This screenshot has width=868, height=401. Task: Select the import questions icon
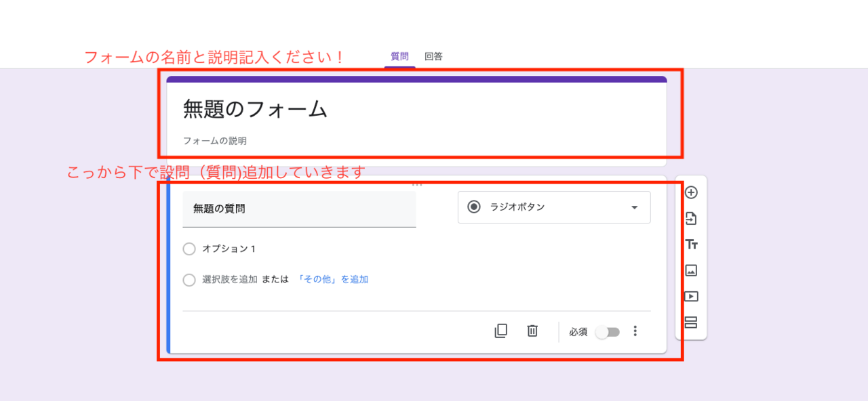click(691, 218)
